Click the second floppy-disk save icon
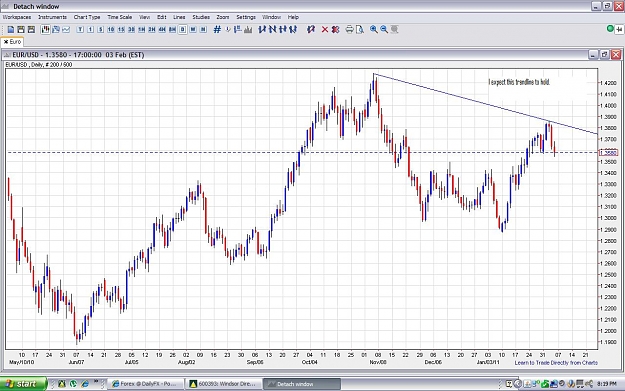Image resolution: width=625 pixels, height=391 pixels. 31,29
